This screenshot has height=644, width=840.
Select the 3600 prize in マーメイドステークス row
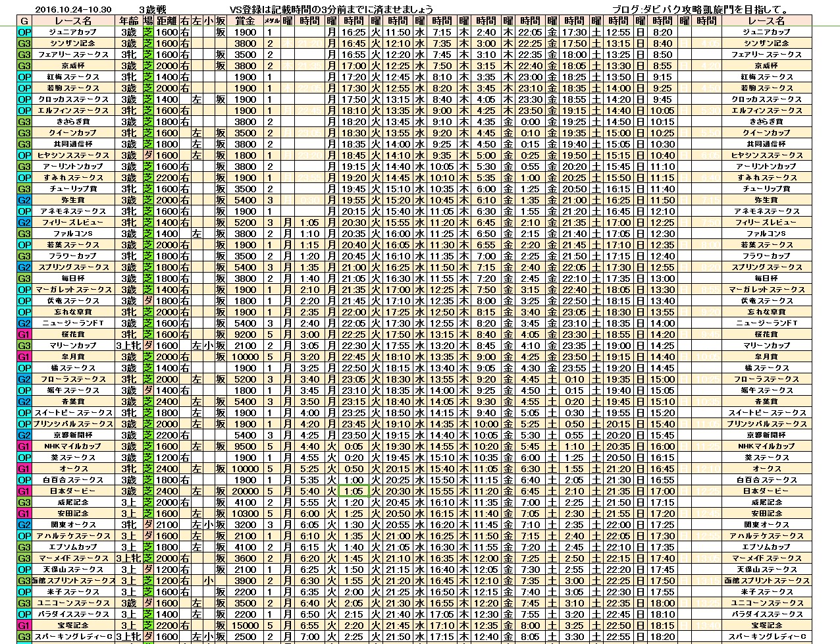pyautogui.click(x=245, y=558)
